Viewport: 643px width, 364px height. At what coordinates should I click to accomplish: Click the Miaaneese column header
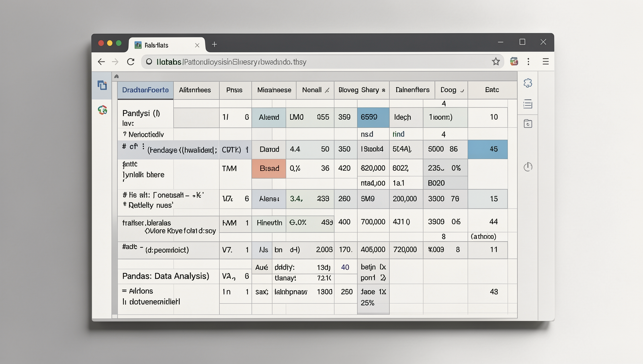tap(274, 90)
